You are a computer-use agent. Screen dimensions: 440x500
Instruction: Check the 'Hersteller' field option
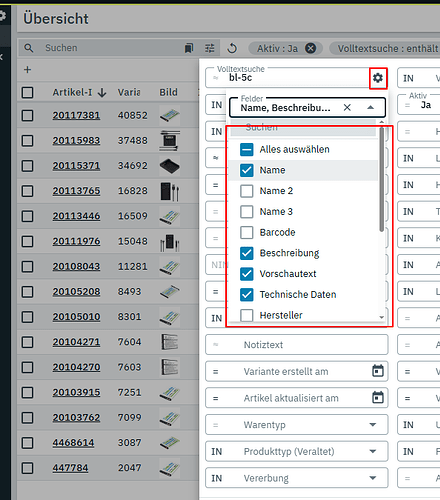tap(247, 315)
